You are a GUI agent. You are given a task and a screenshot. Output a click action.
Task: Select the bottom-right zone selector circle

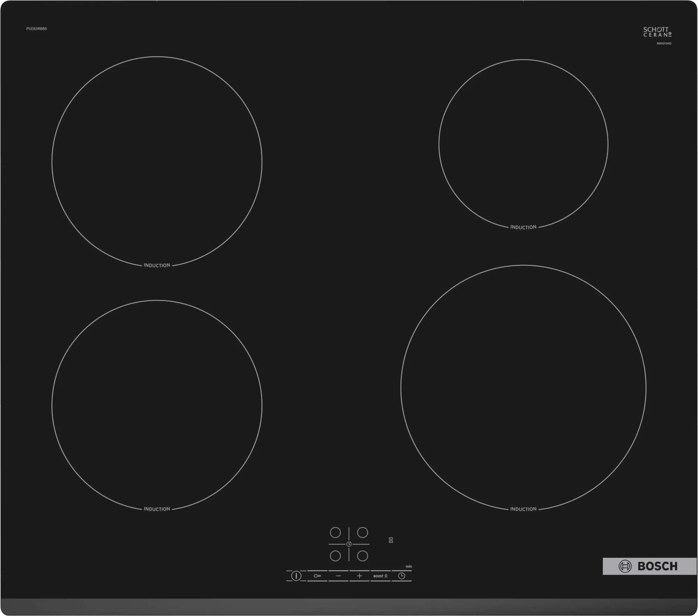[362, 556]
